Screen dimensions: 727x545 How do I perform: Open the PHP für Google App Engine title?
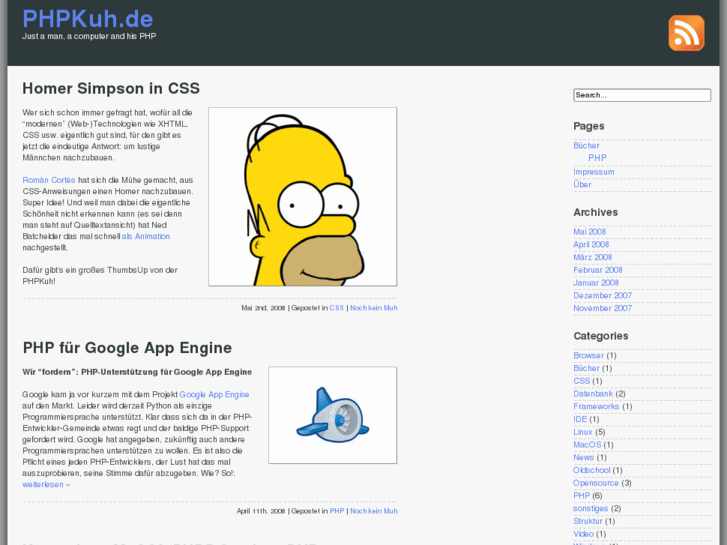coord(127,347)
